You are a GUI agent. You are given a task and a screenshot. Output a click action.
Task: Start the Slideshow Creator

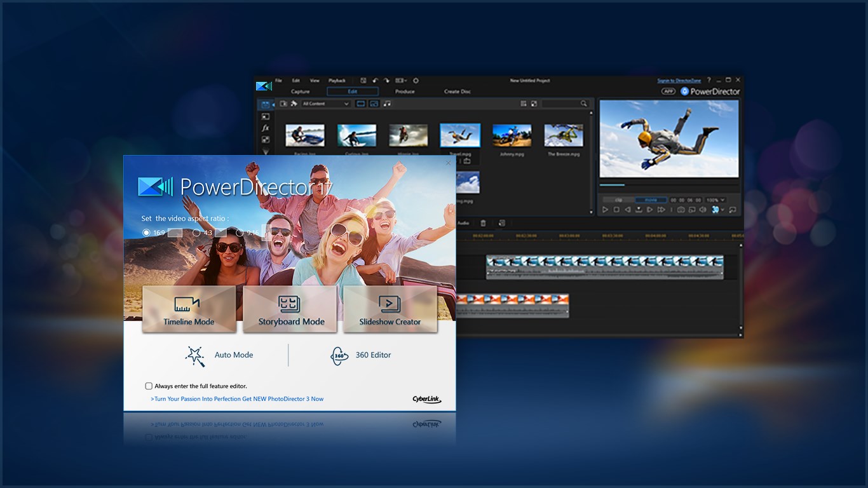390,309
